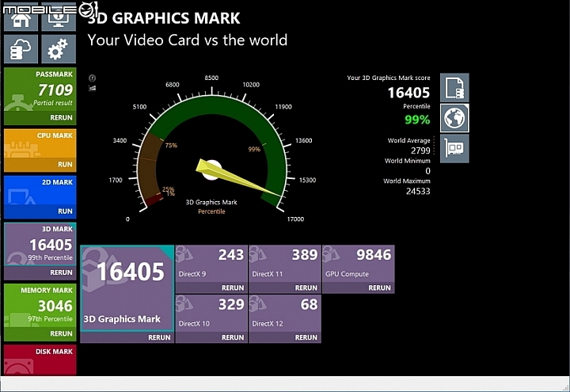Open the large 3D Graphics Mark 16405 tile

[127, 288]
